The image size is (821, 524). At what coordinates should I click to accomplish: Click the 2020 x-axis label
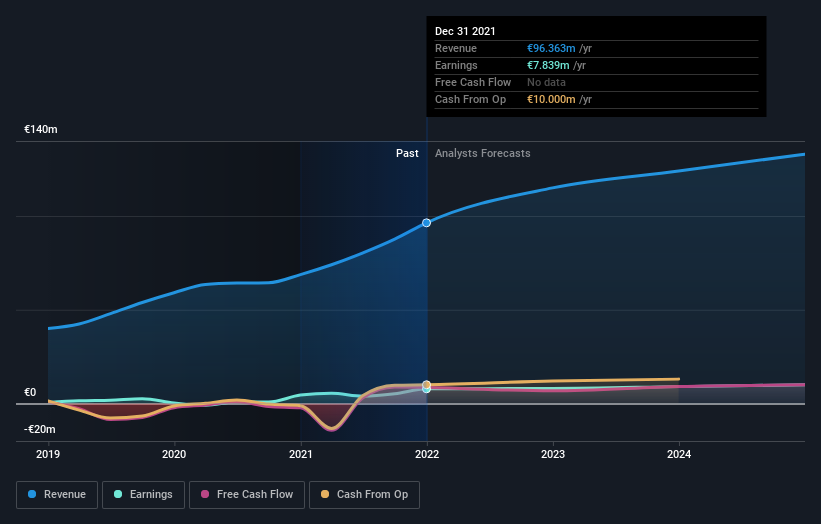[x=174, y=454]
